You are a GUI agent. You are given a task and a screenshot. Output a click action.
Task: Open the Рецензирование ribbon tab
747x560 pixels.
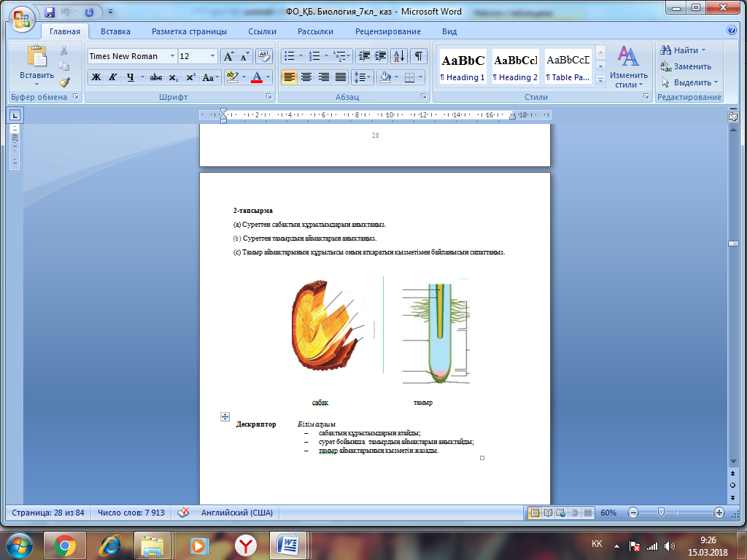click(x=387, y=31)
